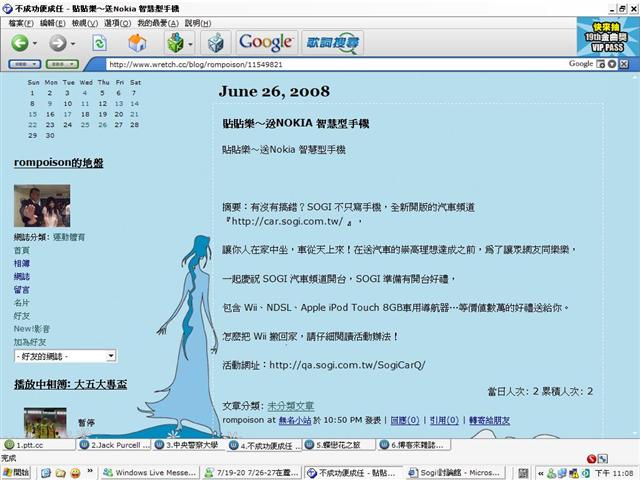Go to the Home page icon

[x=137, y=42]
